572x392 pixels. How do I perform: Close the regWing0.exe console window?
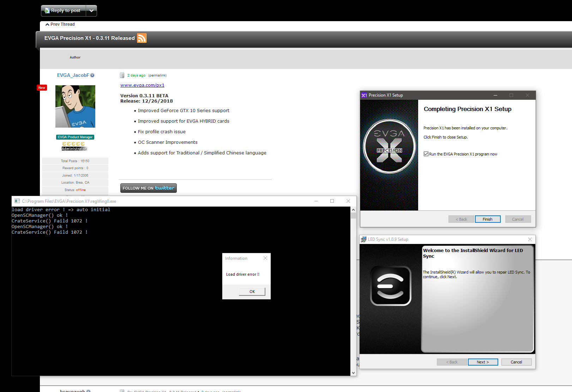click(x=348, y=201)
